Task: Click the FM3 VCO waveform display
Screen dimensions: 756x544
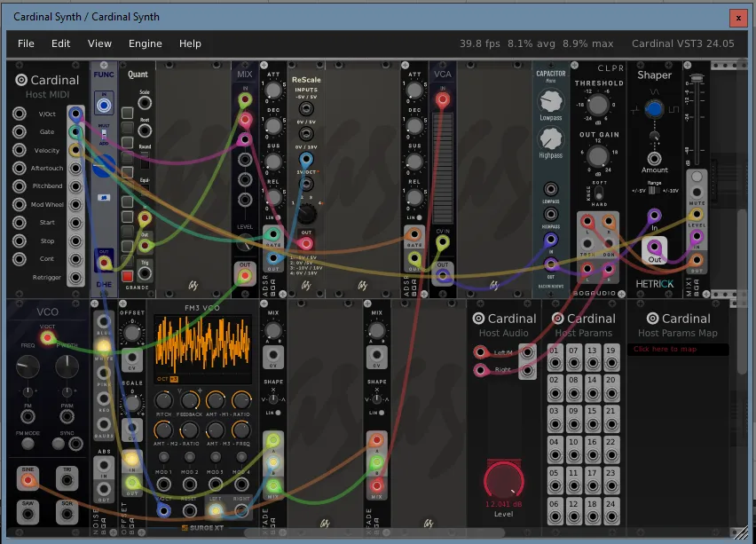Action: point(202,350)
